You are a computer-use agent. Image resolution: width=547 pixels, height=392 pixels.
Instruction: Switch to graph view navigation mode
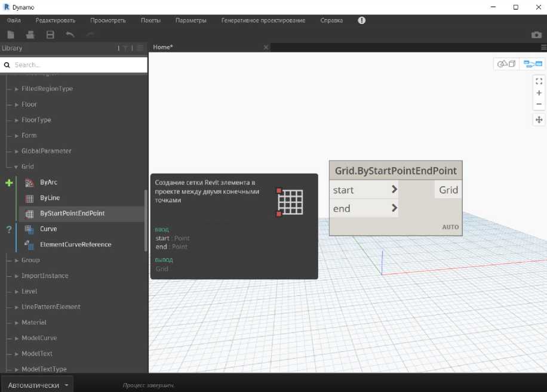[532, 64]
